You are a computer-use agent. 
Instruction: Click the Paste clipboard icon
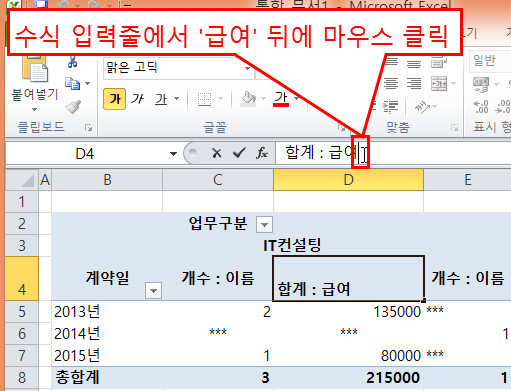tap(35, 68)
